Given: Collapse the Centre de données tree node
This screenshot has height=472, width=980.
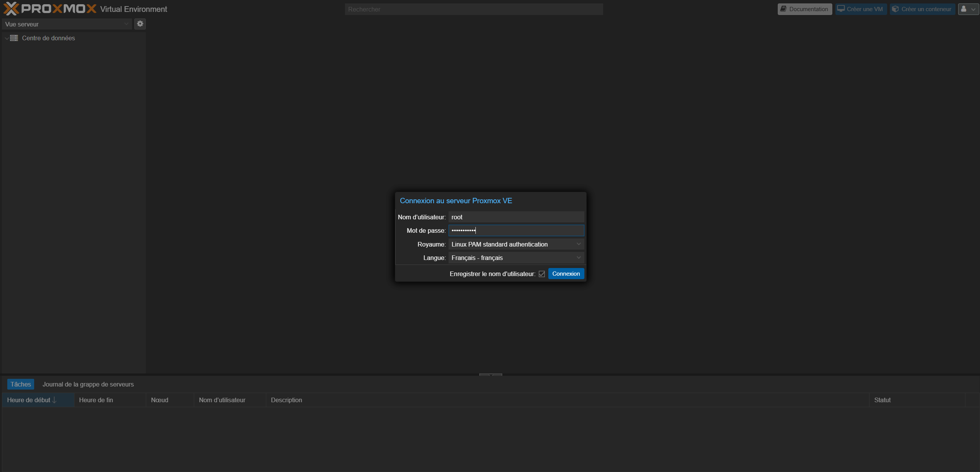Looking at the screenshot, I should [7, 38].
